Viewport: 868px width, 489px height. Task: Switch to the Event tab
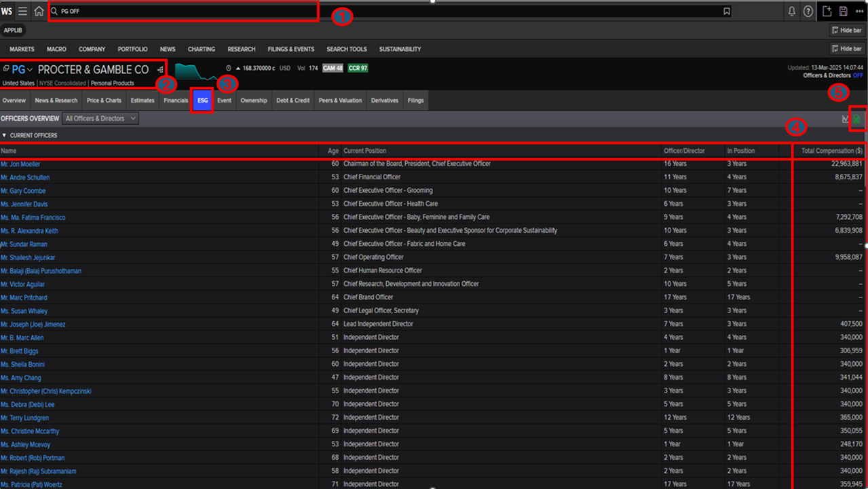pyautogui.click(x=224, y=101)
